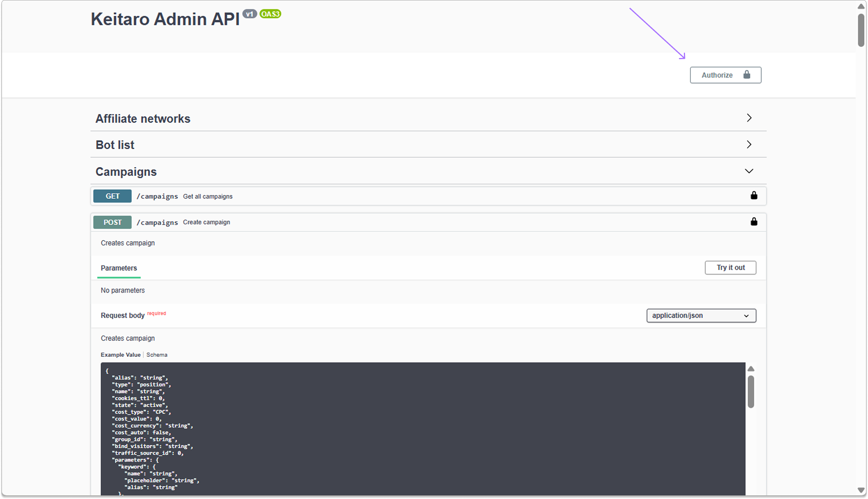
Task: Click the 'Get all campaigns' description text
Action: (208, 196)
